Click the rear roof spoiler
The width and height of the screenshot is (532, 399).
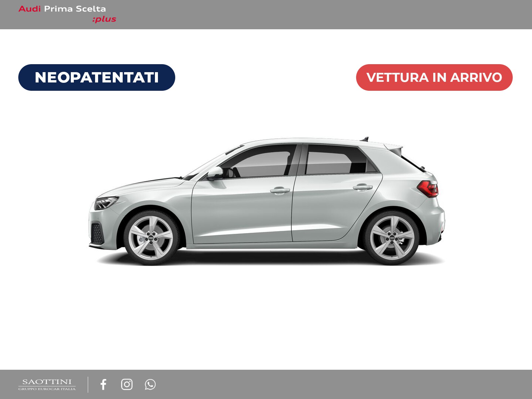pyautogui.click(x=395, y=148)
